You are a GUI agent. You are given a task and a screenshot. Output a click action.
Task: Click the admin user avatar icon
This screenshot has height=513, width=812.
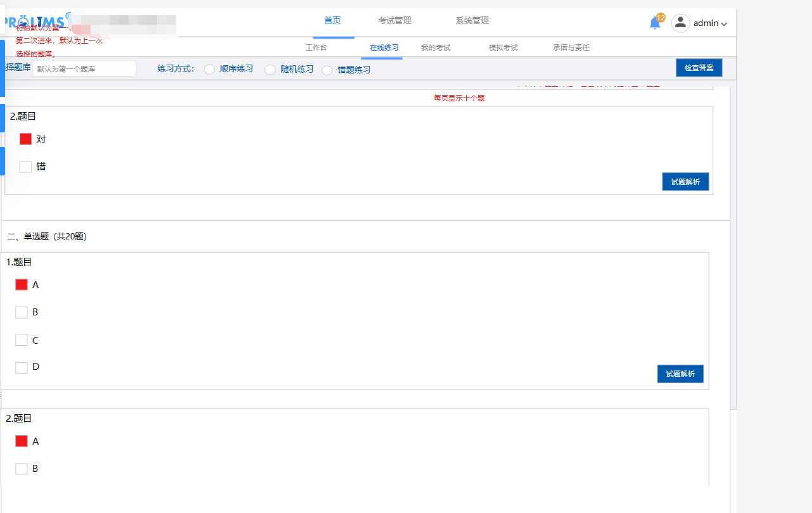click(680, 23)
